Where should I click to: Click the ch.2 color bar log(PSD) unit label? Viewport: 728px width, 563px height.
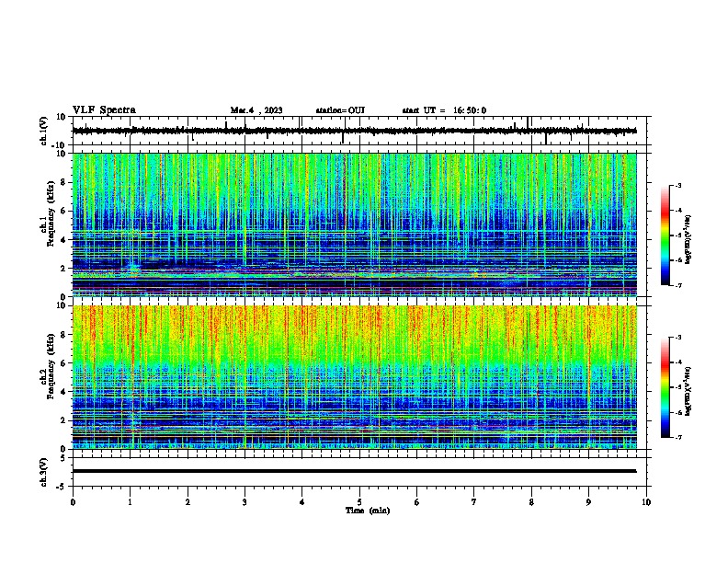click(x=688, y=391)
